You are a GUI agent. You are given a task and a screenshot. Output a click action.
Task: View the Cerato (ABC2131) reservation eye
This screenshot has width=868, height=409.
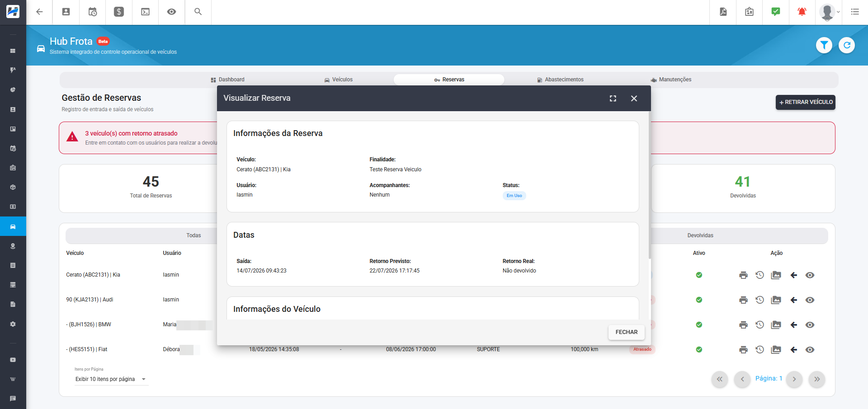click(x=810, y=275)
